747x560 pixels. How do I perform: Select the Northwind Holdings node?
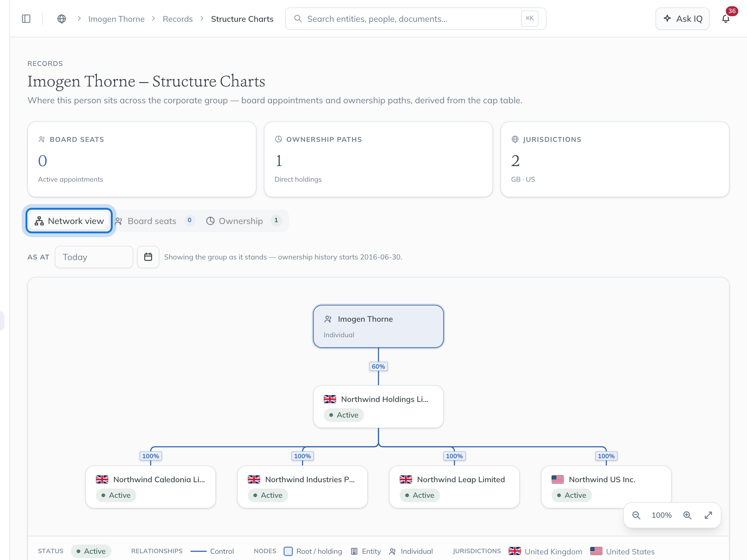point(378,406)
